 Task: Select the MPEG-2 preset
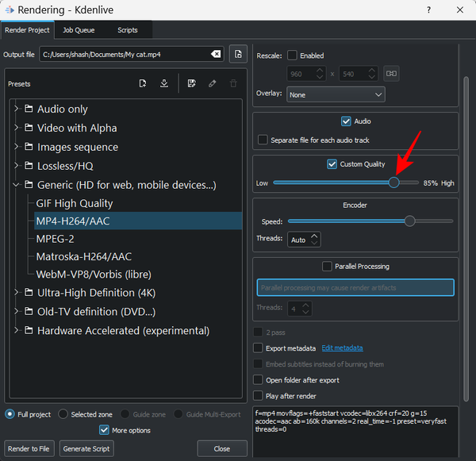pos(55,239)
